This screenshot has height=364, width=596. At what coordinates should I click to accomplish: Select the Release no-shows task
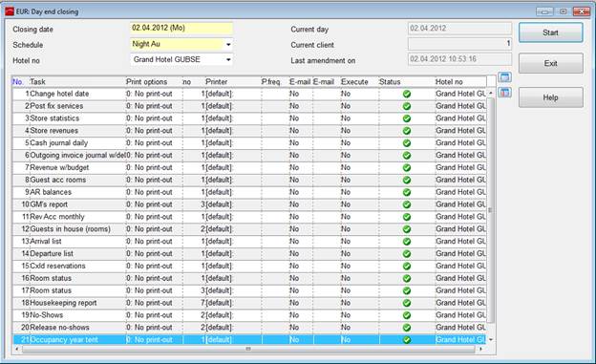[x=249, y=328]
